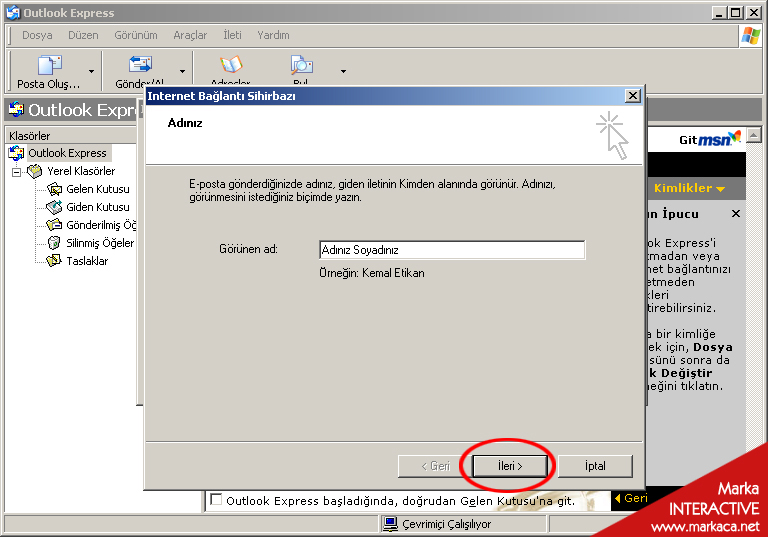The image size is (768, 537).
Task: Click the Klasörler pane header
Action: click(71, 135)
